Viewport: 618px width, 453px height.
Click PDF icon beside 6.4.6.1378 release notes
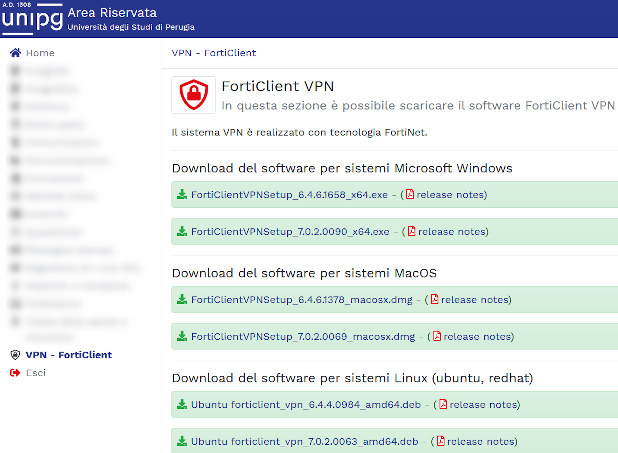434,299
